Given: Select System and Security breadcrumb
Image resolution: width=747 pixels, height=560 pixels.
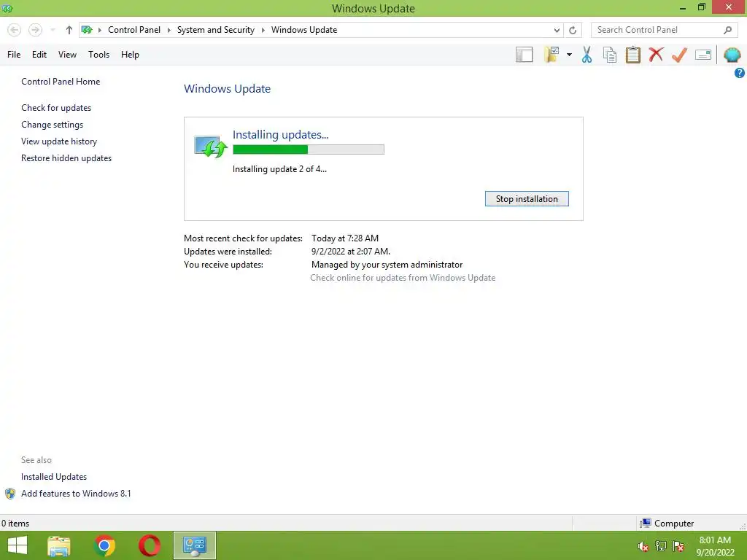Looking at the screenshot, I should (216, 29).
